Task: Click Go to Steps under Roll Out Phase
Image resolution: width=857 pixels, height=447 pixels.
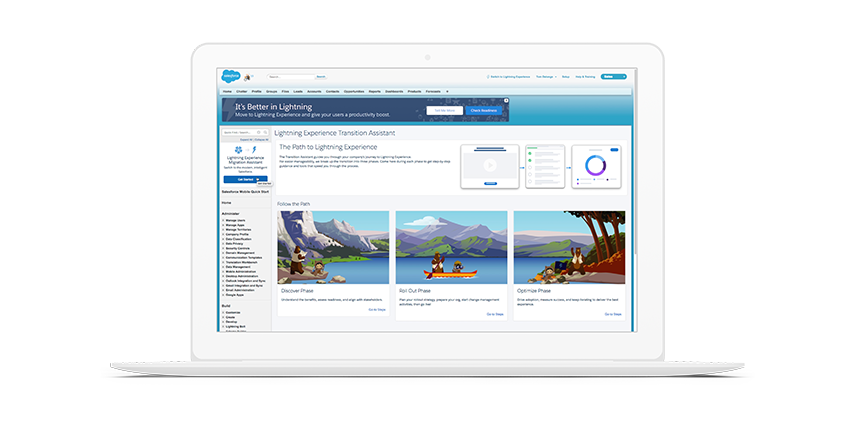Action: pyautogui.click(x=495, y=314)
